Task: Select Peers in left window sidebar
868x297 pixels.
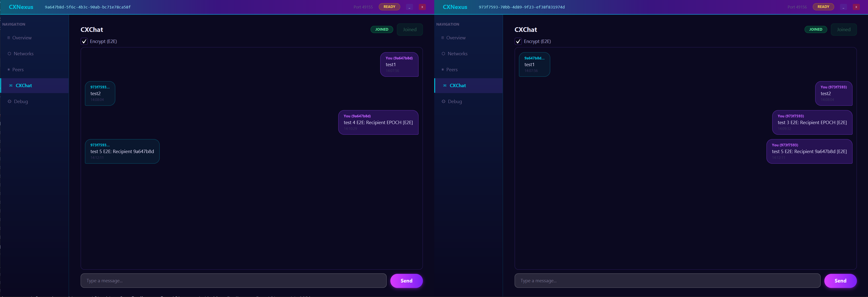Action: [x=34, y=70]
